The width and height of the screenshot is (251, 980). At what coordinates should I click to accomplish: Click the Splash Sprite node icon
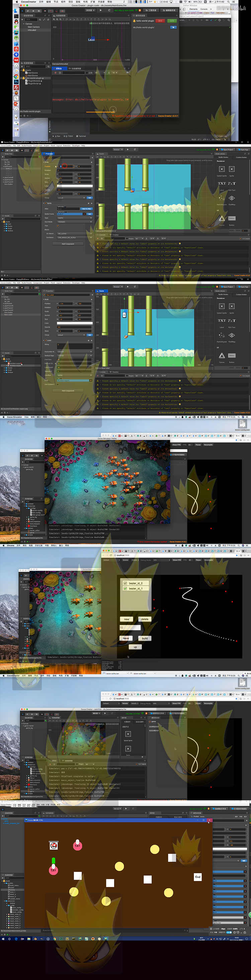click(x=222, y=169)
